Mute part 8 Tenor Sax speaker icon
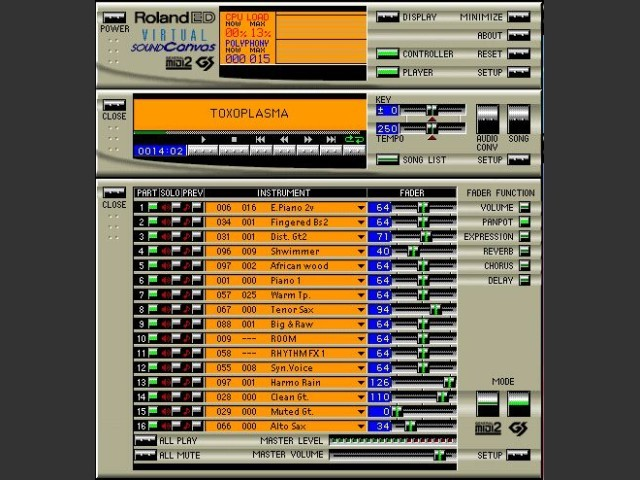 (x=166, y=309)
